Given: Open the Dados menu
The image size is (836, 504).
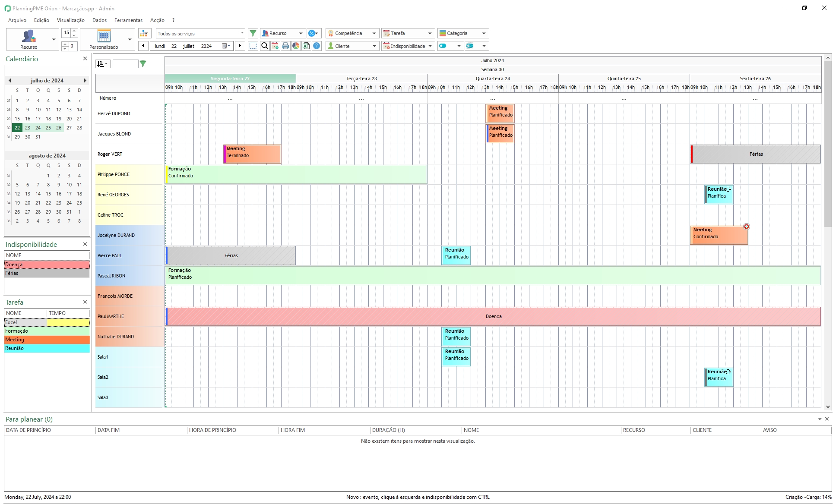Looking at the screenshot, I should point(99,20).
